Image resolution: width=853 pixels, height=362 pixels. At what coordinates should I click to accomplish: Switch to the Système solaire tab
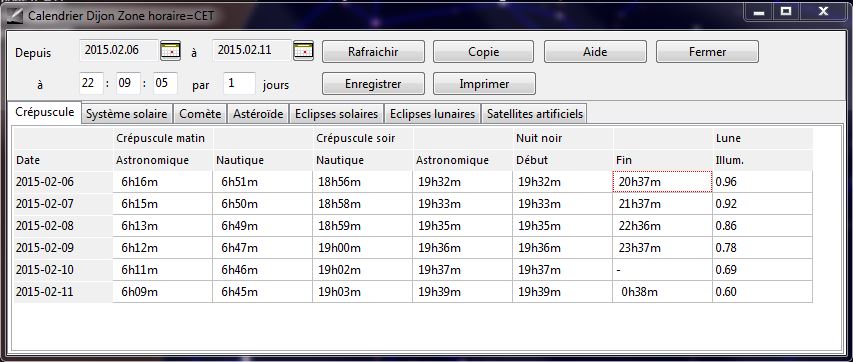pyautogui.click(x=127, y=114)
